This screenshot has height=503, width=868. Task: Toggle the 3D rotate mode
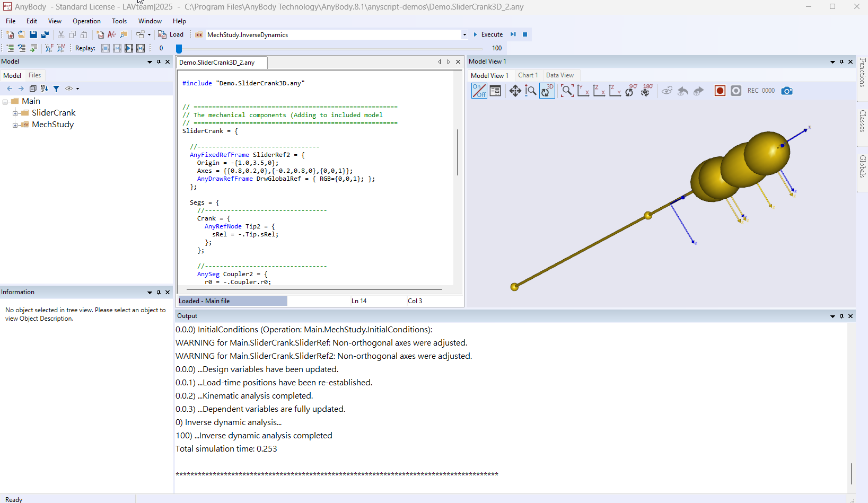[547, 91]
